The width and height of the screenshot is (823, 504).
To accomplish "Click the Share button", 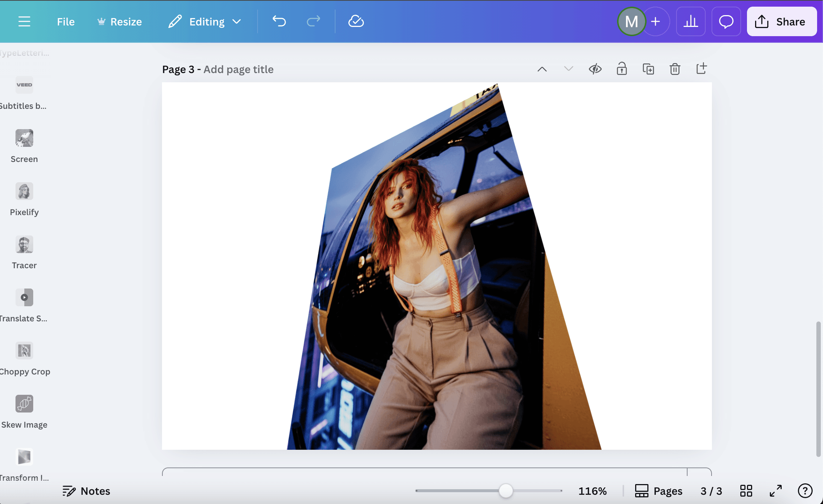I will point(781,21).
